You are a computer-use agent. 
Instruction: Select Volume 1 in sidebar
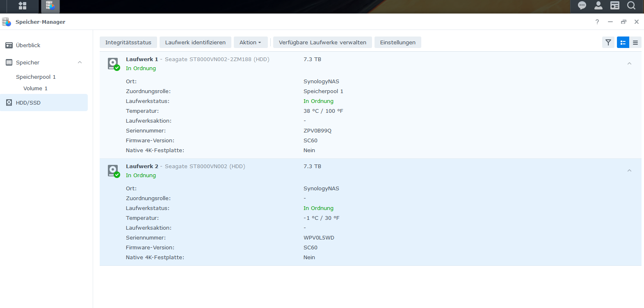(35, 88)
